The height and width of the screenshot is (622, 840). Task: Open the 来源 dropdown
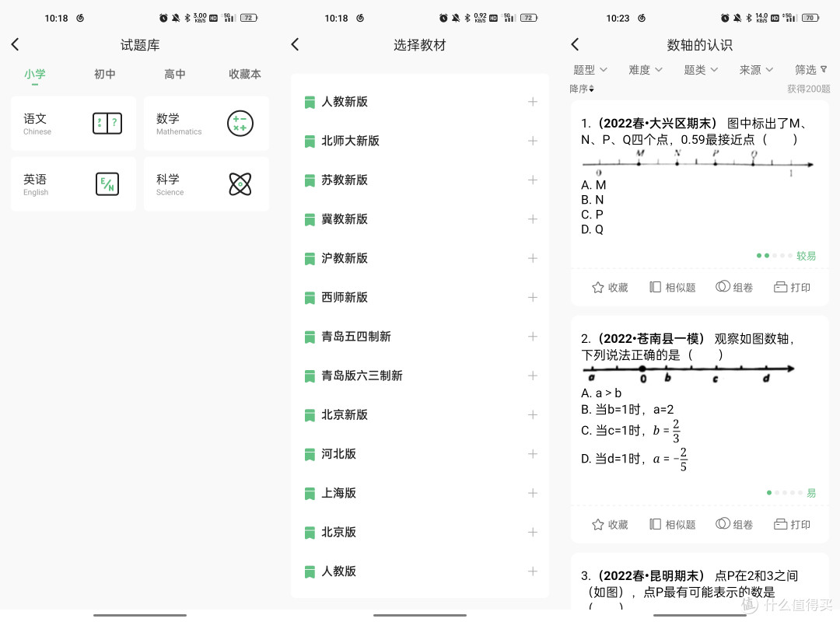(756, 70)
